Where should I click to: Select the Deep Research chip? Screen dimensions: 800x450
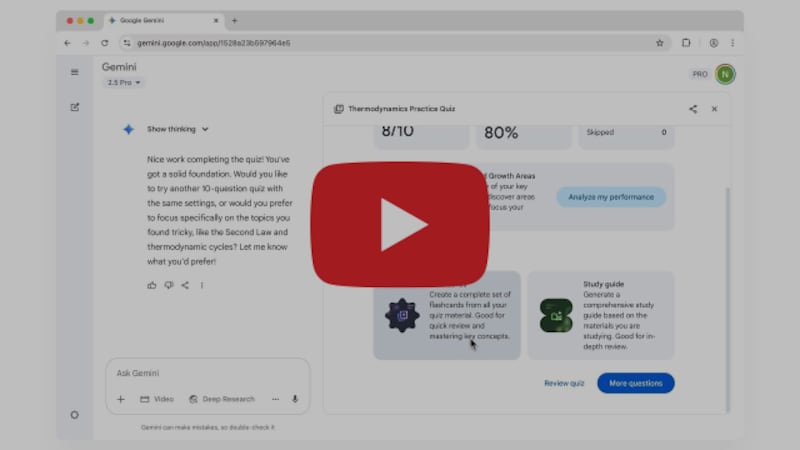222,399
